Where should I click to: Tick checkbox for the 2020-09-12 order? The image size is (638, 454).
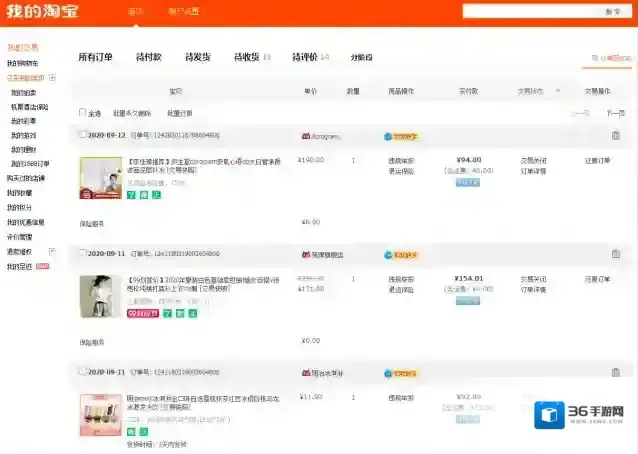83,135
